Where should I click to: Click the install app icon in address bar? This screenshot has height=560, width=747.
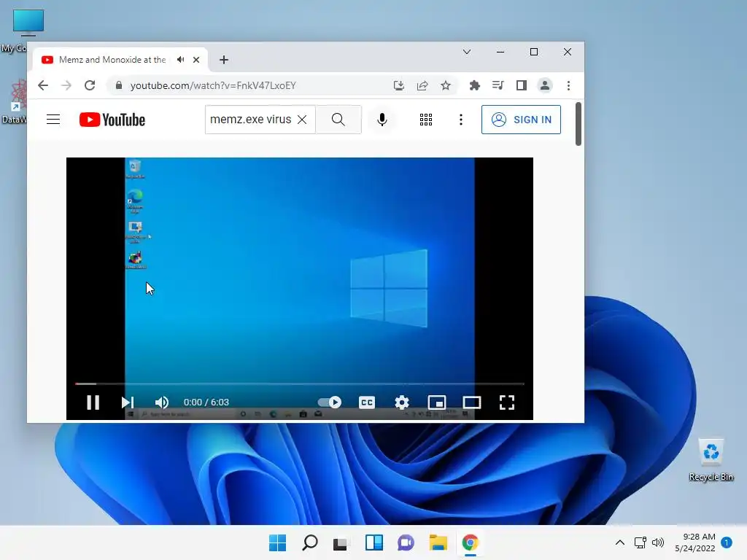click(x=399, y=85)
